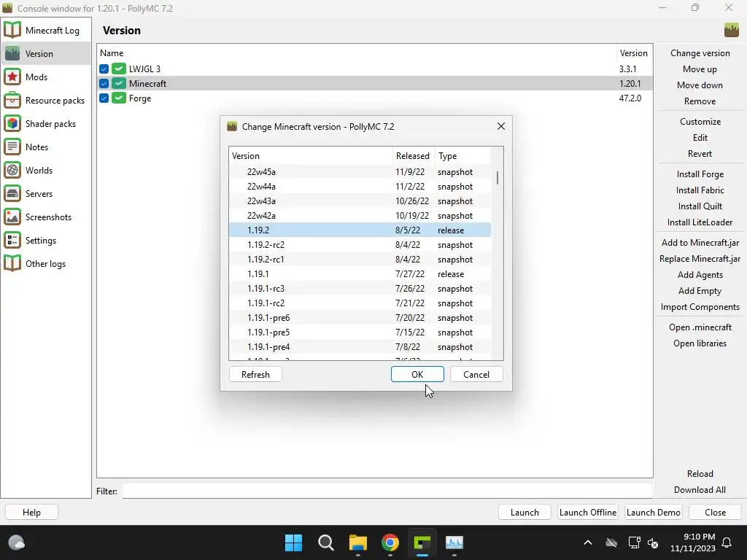Click the weather widget icon on taskbar
The width and height of the screenshot is (747, 560).
pos(17,542)
